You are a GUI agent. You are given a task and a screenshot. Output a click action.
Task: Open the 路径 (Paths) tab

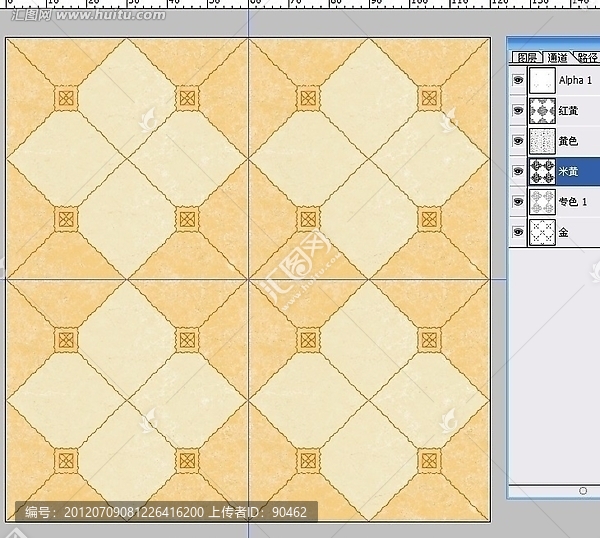(587, 57)
